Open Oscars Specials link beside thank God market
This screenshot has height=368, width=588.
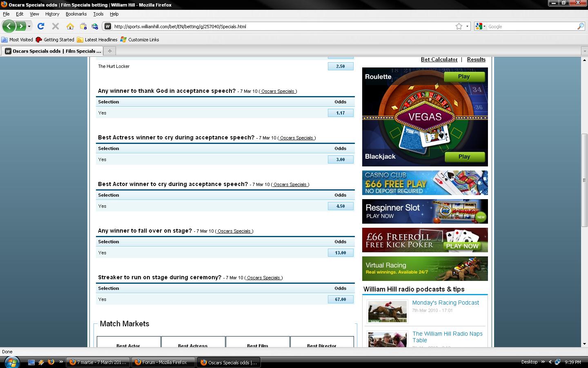coord(278,91)
